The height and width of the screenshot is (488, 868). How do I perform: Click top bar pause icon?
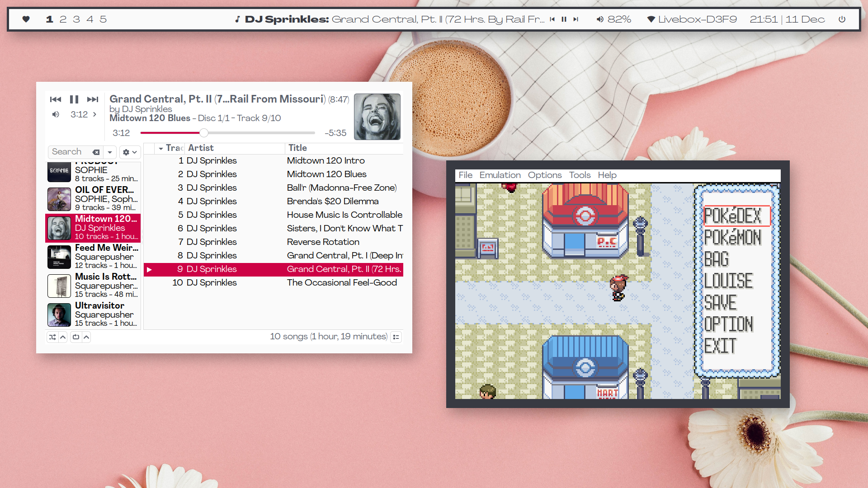click(564, 19)
